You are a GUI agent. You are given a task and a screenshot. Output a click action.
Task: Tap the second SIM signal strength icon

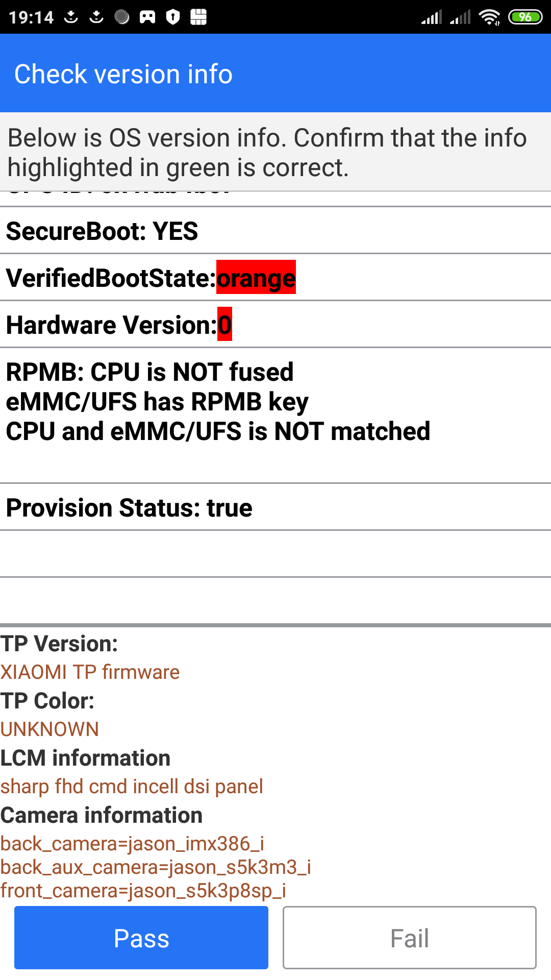[x=460, y=17]
